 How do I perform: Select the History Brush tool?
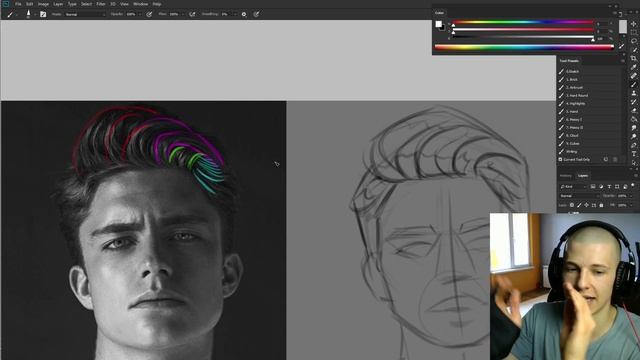(634, 102)
